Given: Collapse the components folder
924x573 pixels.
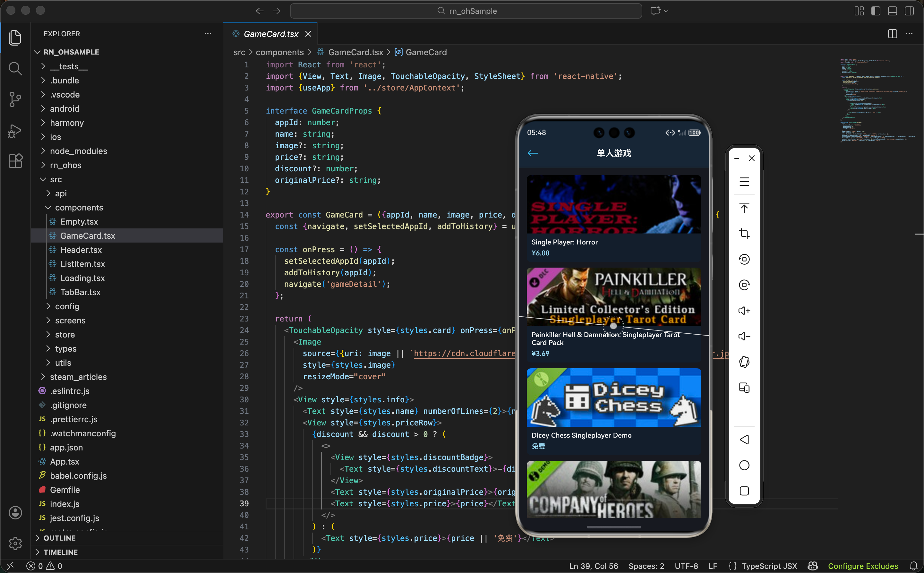Looking at the screenshot, I should tap(79, 207).
